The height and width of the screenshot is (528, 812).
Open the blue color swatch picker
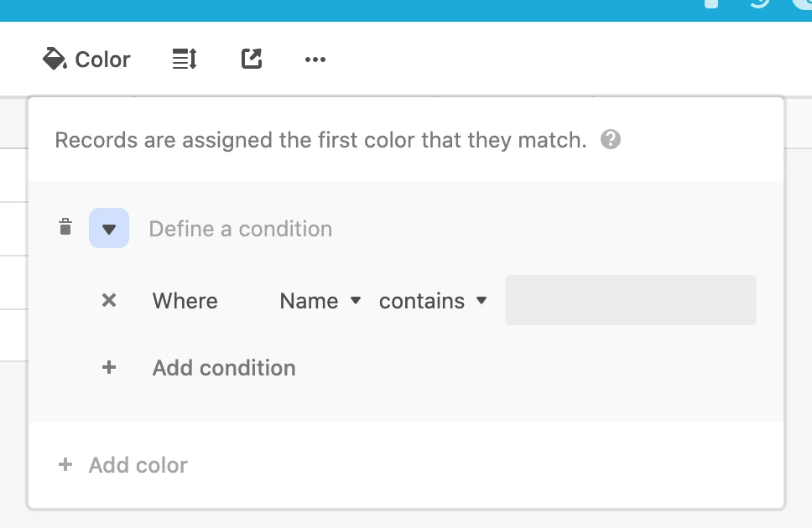pos(109,228)
